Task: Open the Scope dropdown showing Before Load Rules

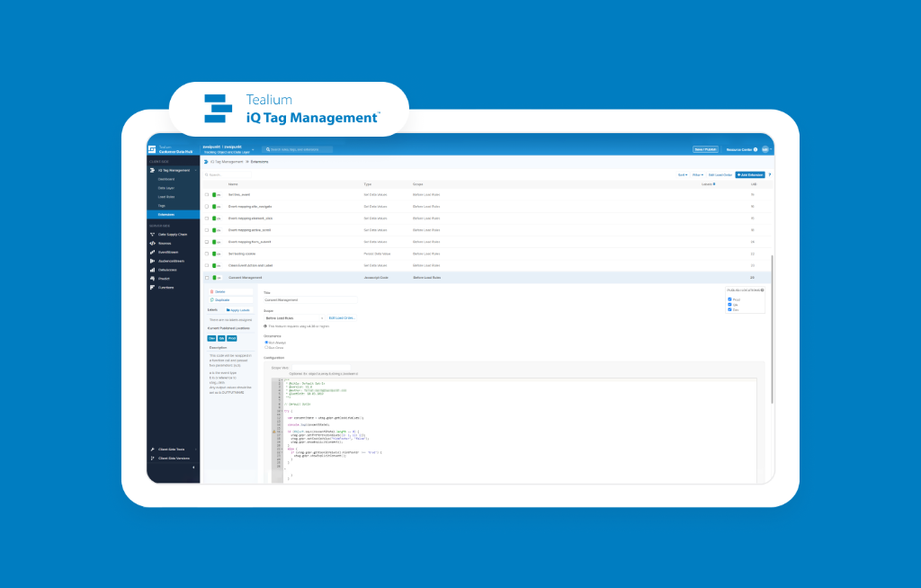Action: (x=294, y=317)
